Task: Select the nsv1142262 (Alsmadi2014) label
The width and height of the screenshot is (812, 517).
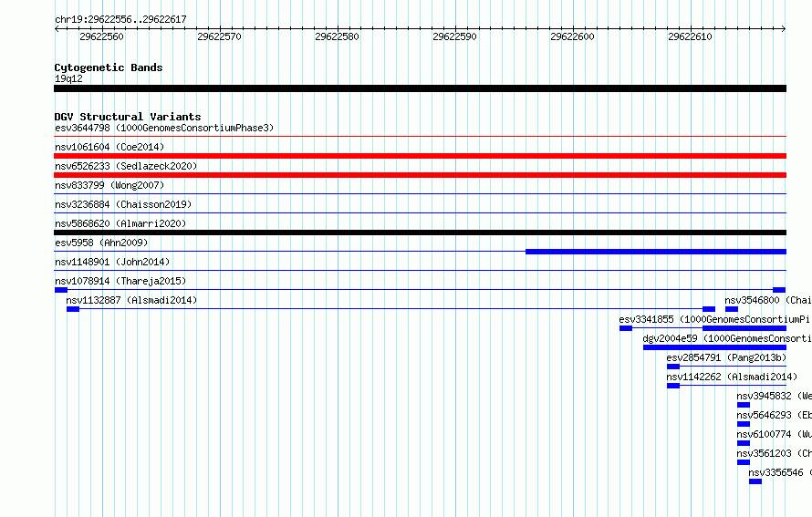Action: (x=732, y=377)
